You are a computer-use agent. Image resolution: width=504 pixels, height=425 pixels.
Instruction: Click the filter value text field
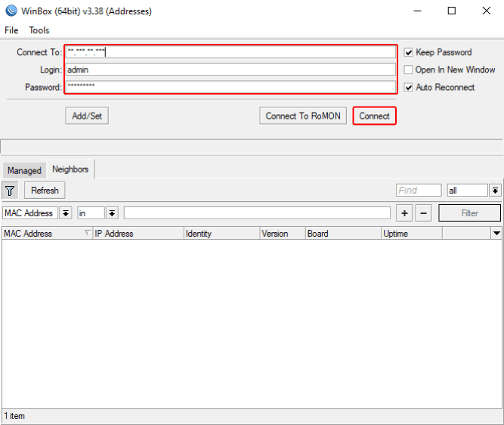[x=257, y=213]
